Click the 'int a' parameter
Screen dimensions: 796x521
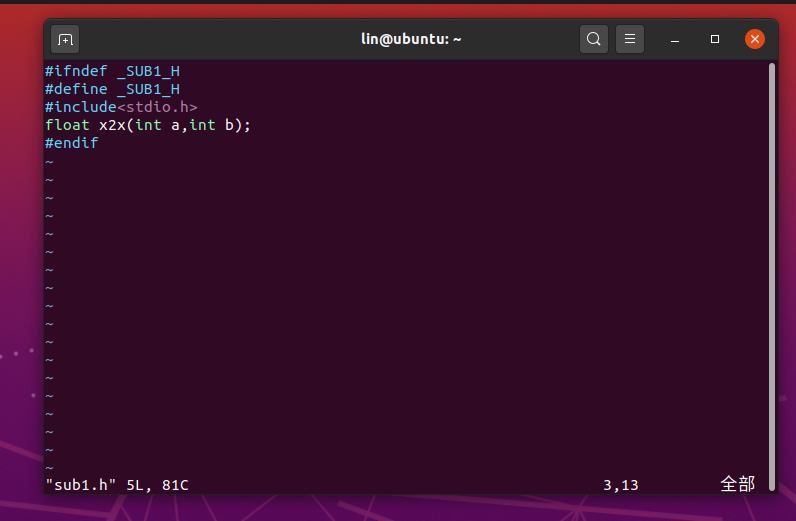(157, 125)
